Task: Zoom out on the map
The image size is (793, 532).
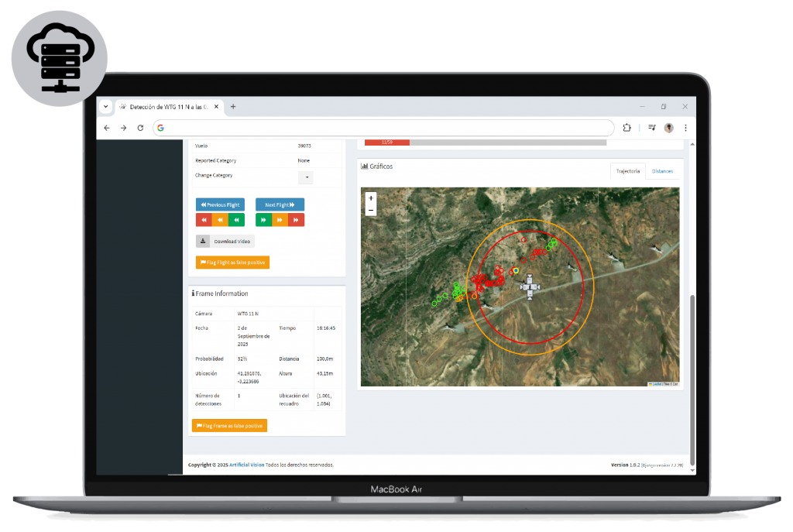Action: [x=371, y=210]
